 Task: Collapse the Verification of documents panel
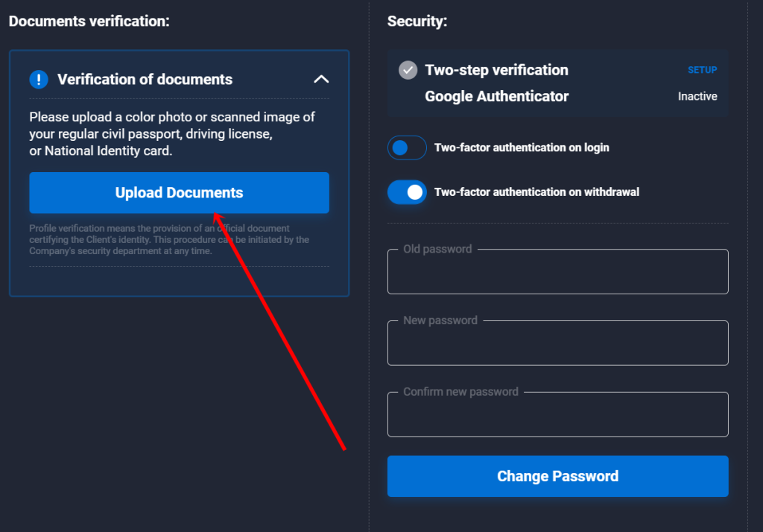pos(321,78)
